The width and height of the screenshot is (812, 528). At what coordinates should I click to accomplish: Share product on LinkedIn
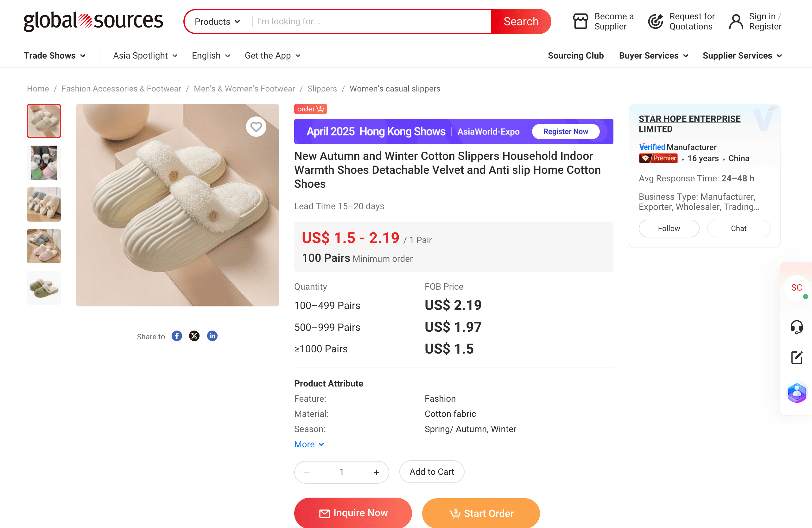click(212, 336)
